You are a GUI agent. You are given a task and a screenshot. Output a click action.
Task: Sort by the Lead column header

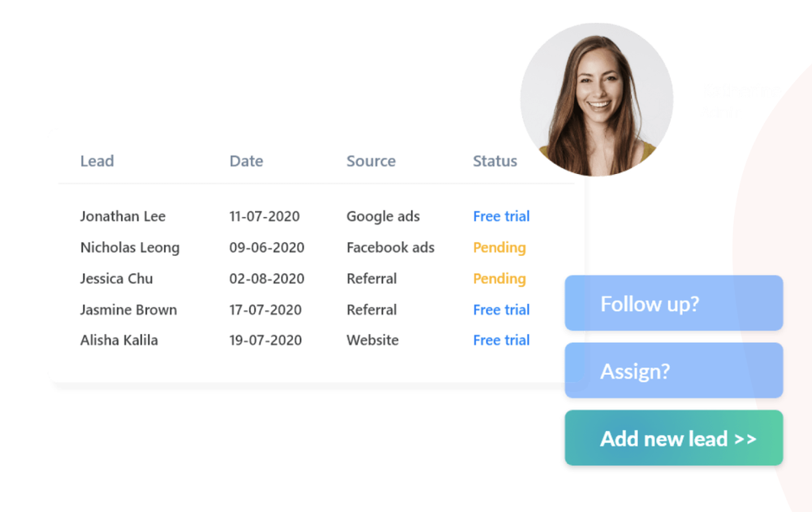click(97, 161)
